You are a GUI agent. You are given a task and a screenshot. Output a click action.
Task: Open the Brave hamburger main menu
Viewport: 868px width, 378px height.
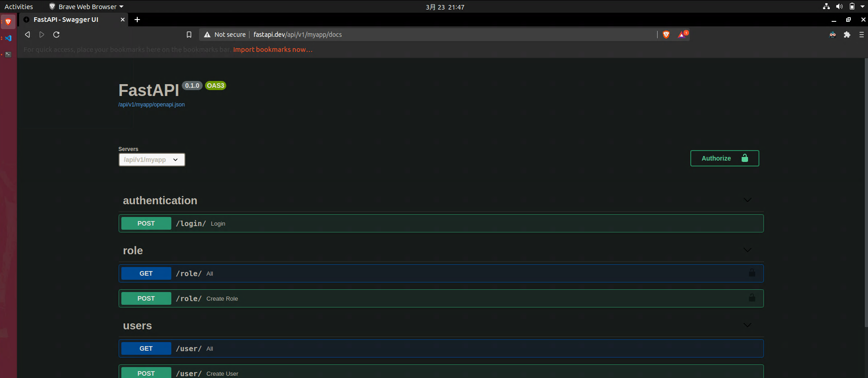[862, 35]
